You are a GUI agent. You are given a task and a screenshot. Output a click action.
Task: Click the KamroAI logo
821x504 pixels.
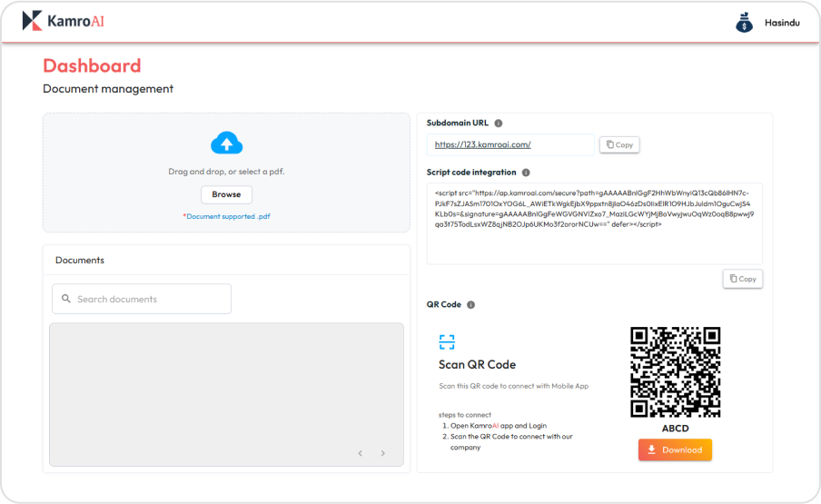coord(64,21)
